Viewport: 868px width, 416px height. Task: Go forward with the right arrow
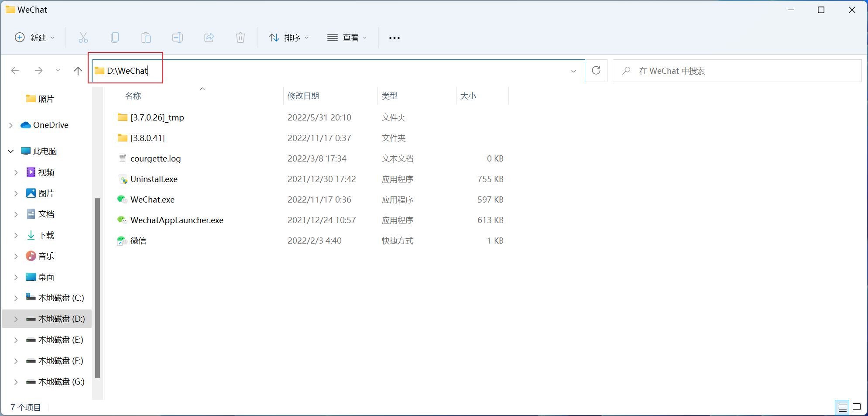tap(38, 71)
